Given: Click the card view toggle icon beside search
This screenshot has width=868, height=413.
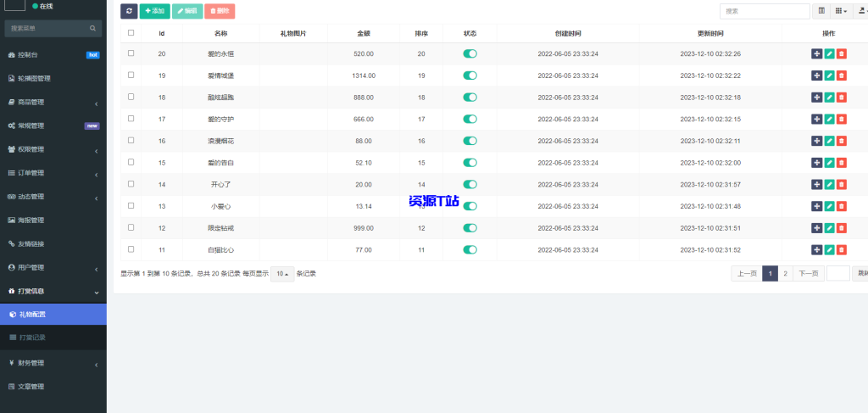Looking at the screenshot, I should click(821, 11).
